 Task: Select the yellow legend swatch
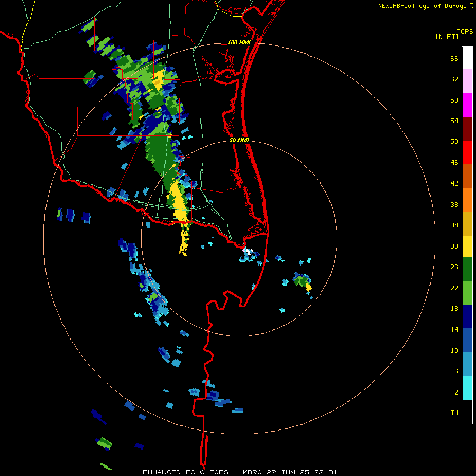pos(467,246)
